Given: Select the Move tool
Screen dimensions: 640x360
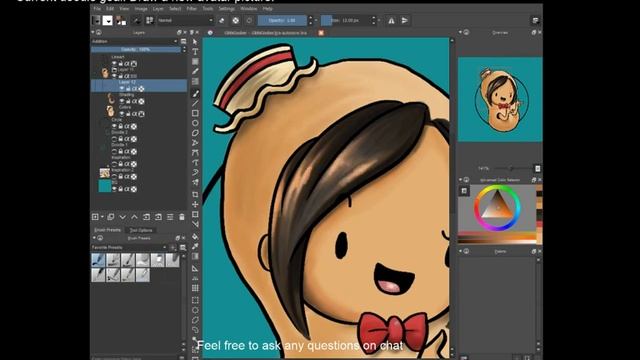Looking at the screenshot, I should point(195,204).
